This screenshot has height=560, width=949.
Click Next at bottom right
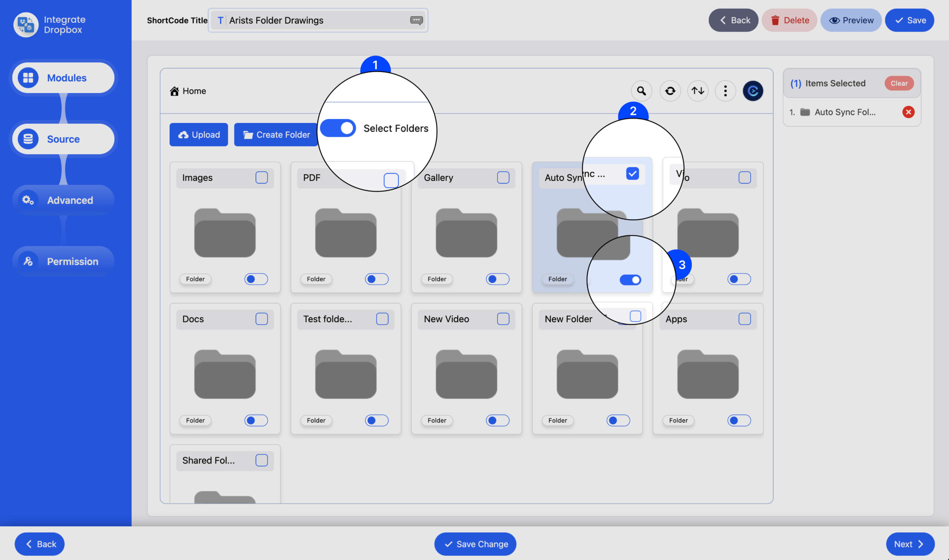[910, 544]
